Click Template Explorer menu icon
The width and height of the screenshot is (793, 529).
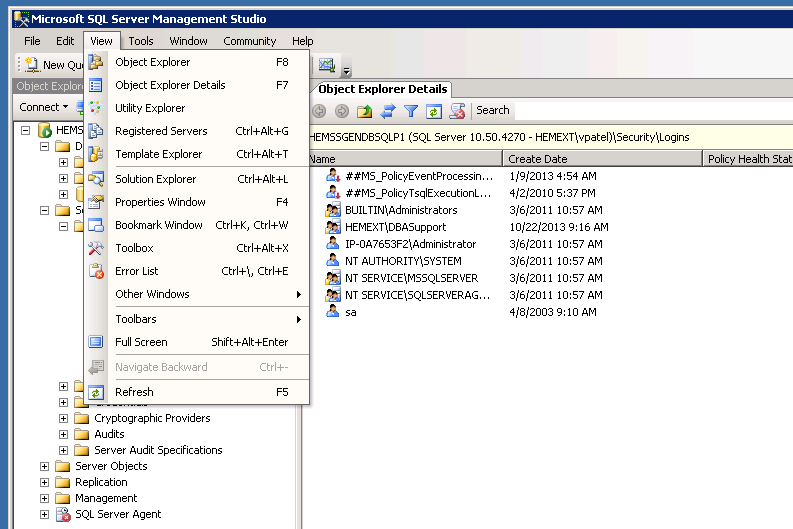(96, 154)
